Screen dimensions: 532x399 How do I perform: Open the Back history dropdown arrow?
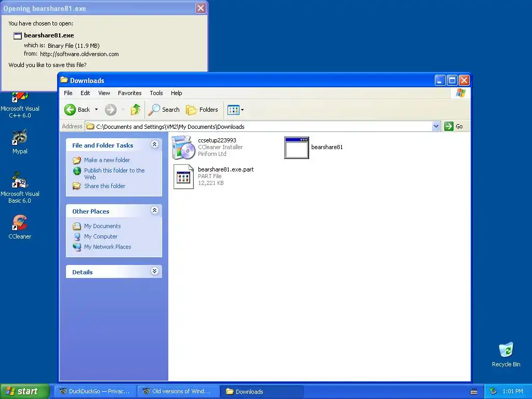pos(96,110)
